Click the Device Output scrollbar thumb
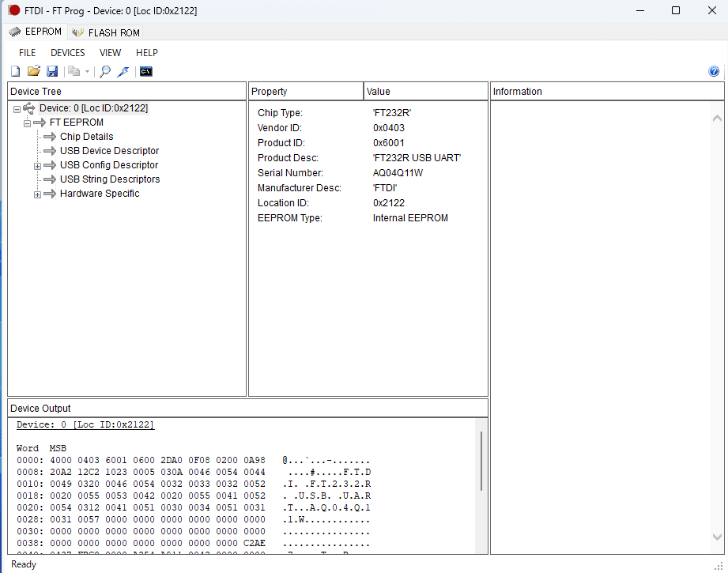This screenshot has width=728, height=573. 481,461
